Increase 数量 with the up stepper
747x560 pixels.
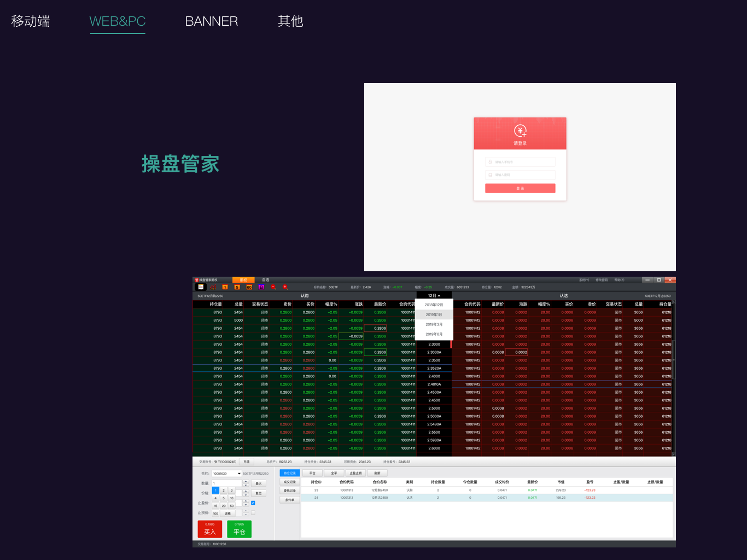[246, 481]
